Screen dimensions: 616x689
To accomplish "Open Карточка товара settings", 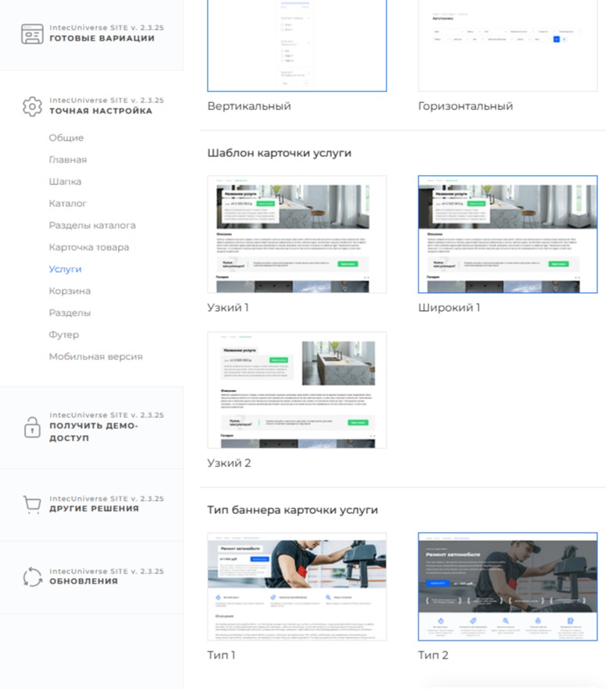I will click(x=89, y=248).
